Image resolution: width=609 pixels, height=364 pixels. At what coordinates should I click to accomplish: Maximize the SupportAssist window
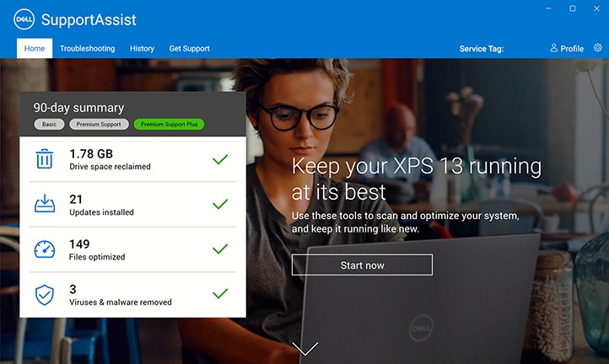(573, 8)
